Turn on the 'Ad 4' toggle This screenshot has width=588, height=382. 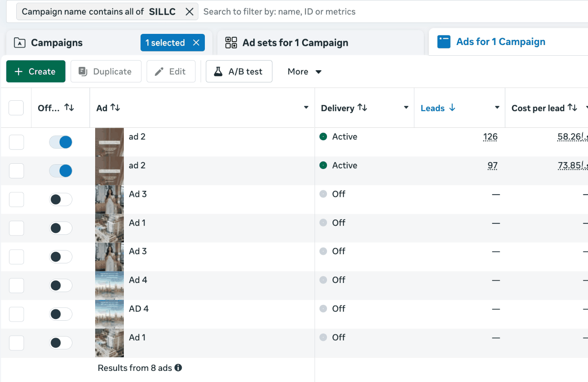point(60,286)
